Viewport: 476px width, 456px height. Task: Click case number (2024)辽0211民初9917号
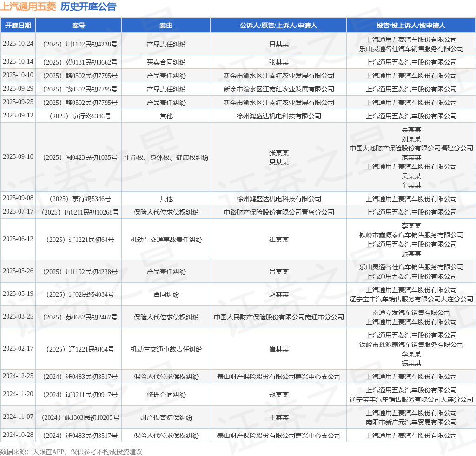79,395
